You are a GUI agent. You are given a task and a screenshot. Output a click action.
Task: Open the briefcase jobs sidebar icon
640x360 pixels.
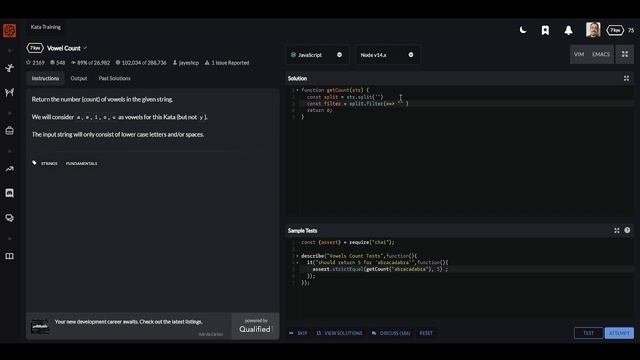point(9,131)
